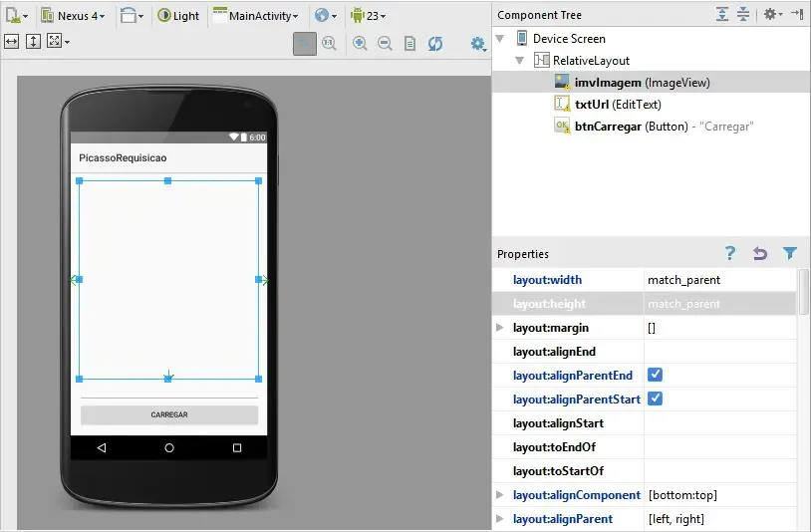Expand the layout:margin property

click(x=499, y=327)
